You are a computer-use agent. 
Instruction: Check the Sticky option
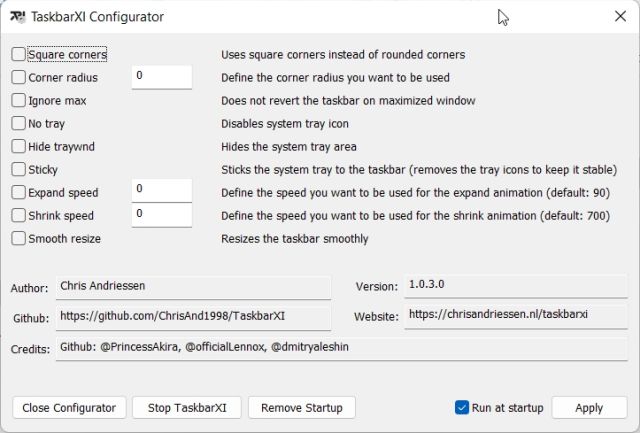pos(19,170)
